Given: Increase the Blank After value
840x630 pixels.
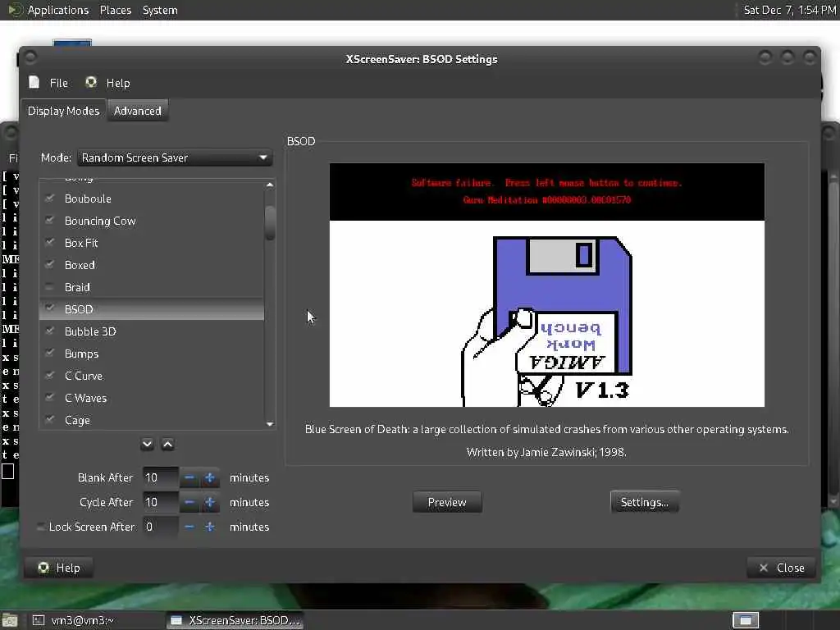Looking at the screenshot, I should (x=210, y=477).
